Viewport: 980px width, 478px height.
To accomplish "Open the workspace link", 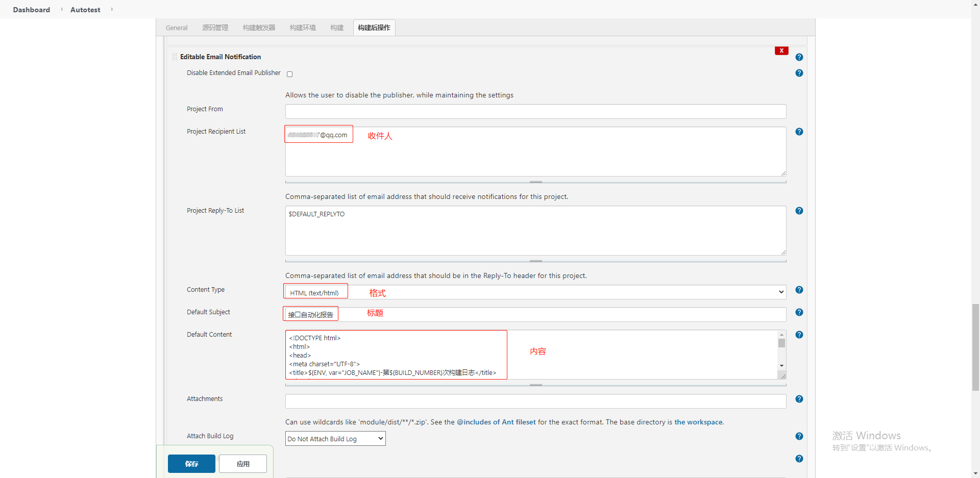I will 698,422.
